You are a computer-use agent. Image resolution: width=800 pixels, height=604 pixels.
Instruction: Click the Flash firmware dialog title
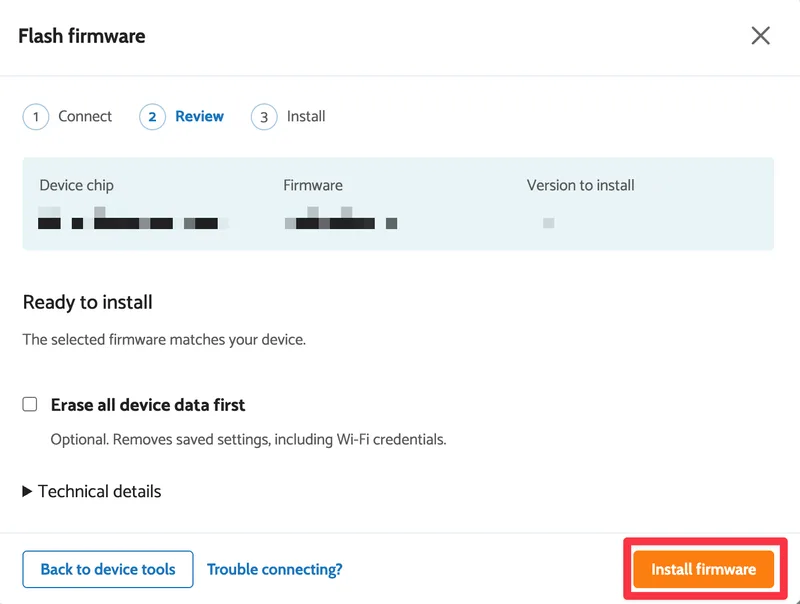[82, 36]
